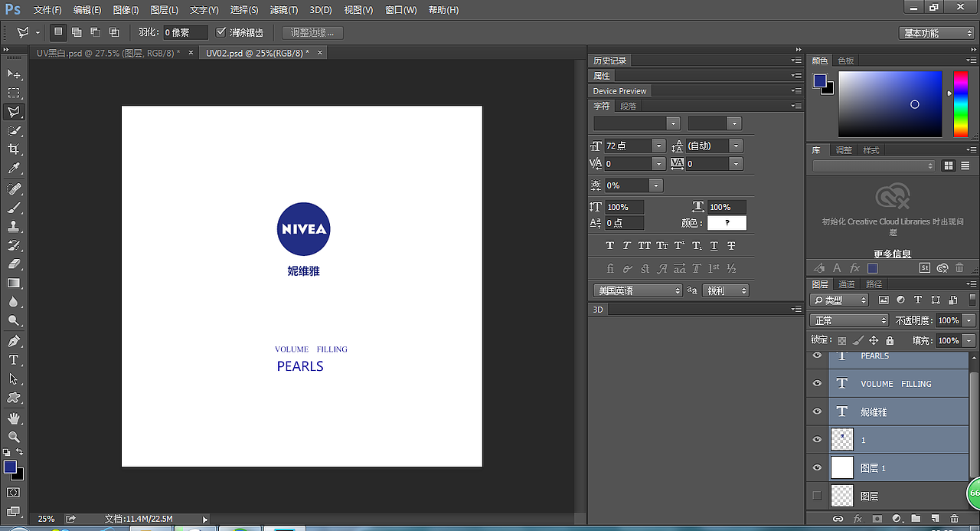Click the link layers icon
Image resolution: width=980 pixels, height=531 pixels.
[838, 519]
